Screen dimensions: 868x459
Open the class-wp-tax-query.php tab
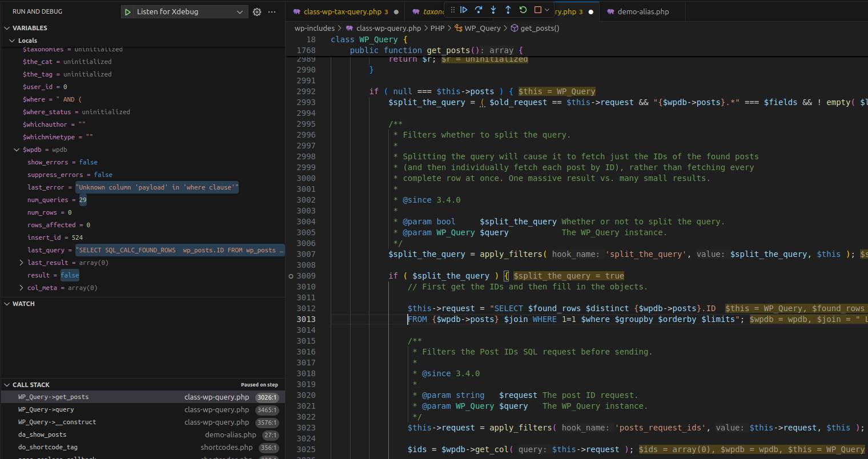[342, 12]
